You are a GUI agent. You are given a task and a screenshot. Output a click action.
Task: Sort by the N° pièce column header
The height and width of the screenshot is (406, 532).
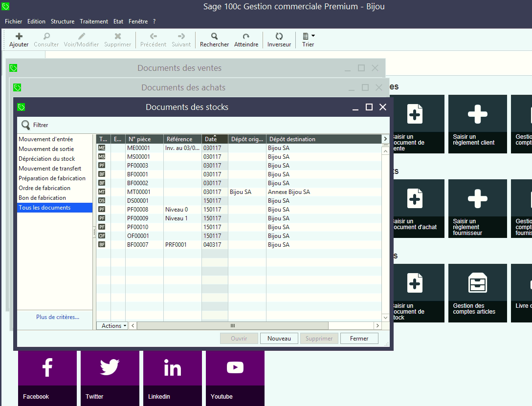pyautogui.click(x=145, y=139)
